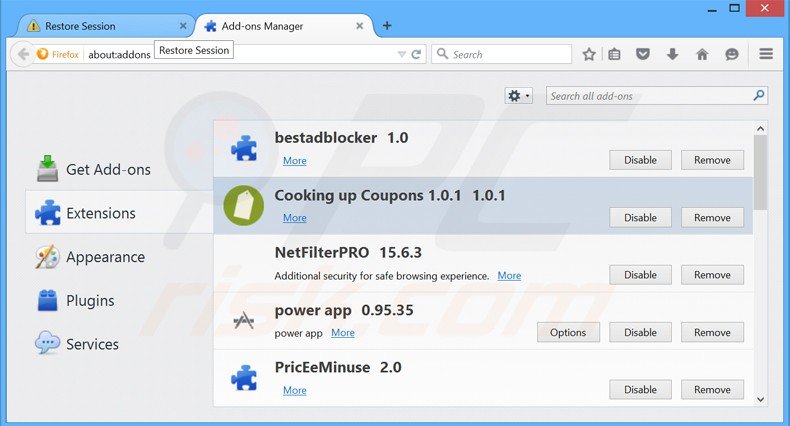Remove the PricEeMinuse extension
This screenshot has width=790, height=426.
(x=712, y=390)
